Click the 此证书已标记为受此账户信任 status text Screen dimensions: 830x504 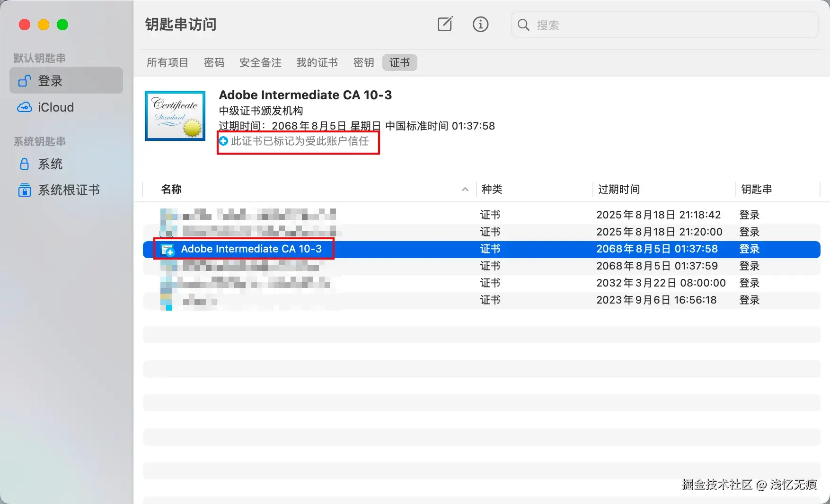(x=300, y=141)
